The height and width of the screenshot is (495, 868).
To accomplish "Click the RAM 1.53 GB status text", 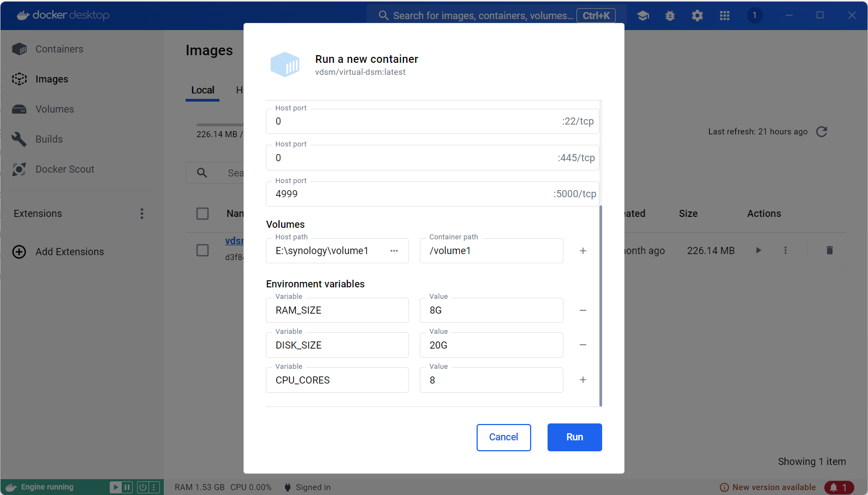I will coord(199,487).
